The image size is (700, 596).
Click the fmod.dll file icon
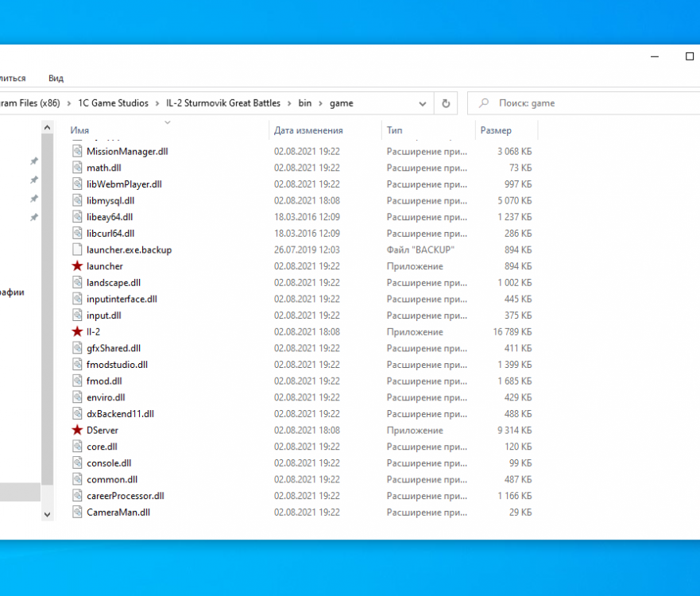pyautogui.click(x=77, y=381)
